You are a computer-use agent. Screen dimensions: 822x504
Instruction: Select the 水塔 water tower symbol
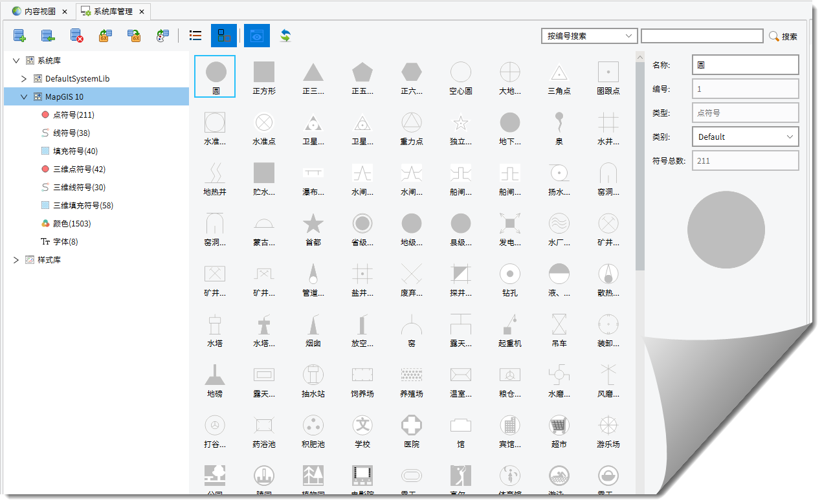pyautogui.click(x=215, y=329)
